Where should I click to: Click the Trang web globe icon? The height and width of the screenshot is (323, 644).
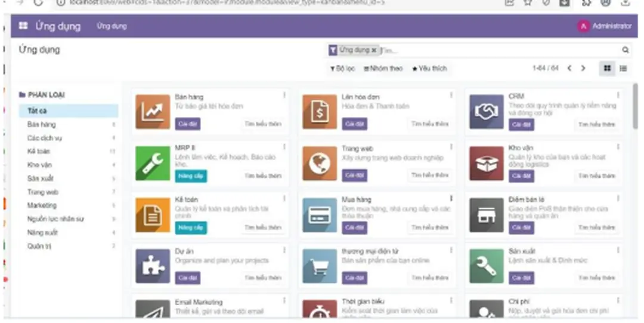coord(320,163)
